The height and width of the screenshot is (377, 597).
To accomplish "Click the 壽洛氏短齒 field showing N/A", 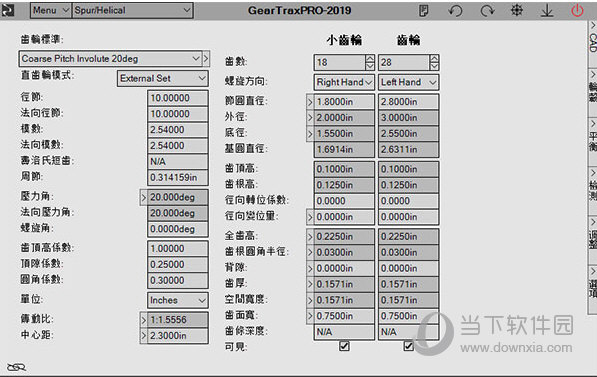I will (178, 162).
